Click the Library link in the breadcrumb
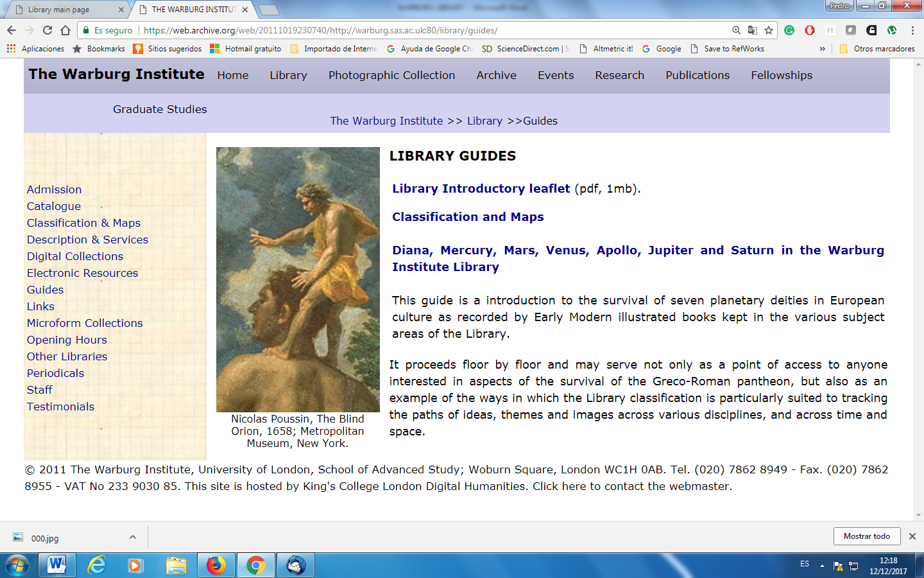Image resolution: width=924 pixels, height=578 pixels. (x=484, y=121)
